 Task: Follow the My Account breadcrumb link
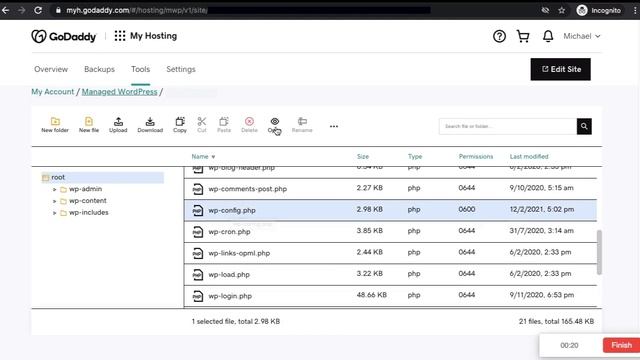[x=53, y=92]
